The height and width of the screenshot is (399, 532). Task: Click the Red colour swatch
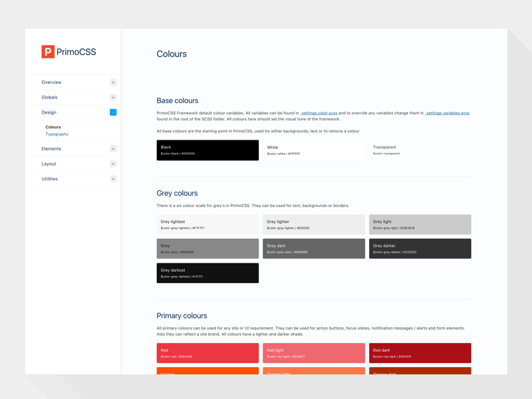pos(207,352)
